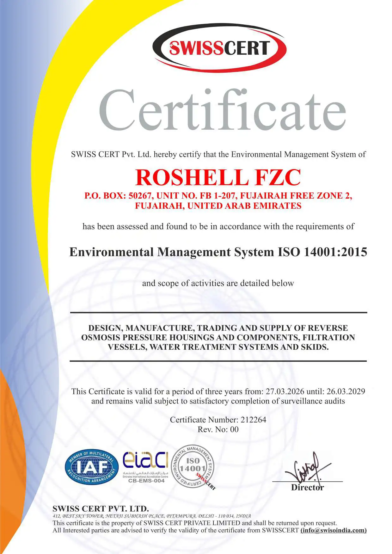Click the Director label
This screenshot has width=392, height=554.
point(307,487)
